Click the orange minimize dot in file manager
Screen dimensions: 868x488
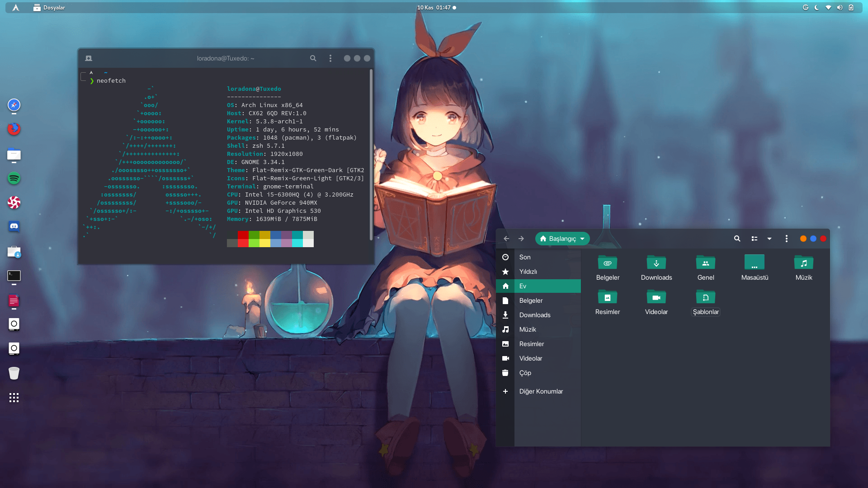coord(803,239)
